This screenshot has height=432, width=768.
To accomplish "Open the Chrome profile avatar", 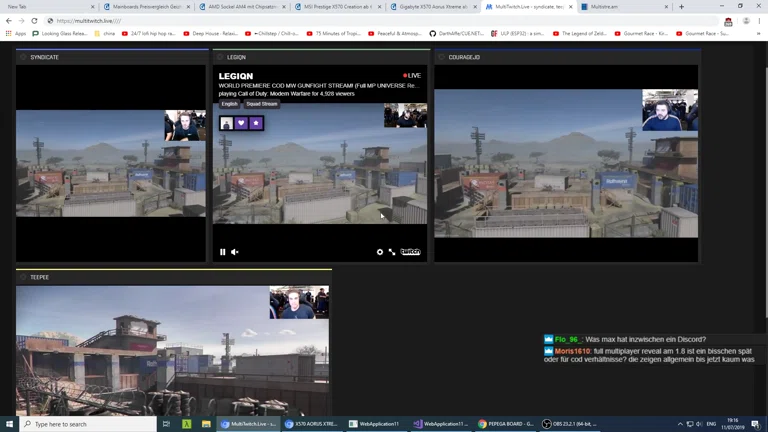I will (746, 21).
